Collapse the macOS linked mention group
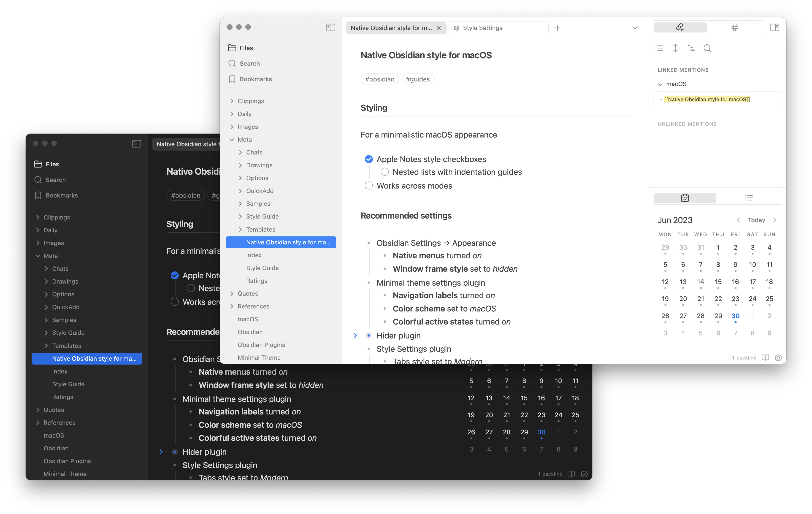 coord(660,84)
